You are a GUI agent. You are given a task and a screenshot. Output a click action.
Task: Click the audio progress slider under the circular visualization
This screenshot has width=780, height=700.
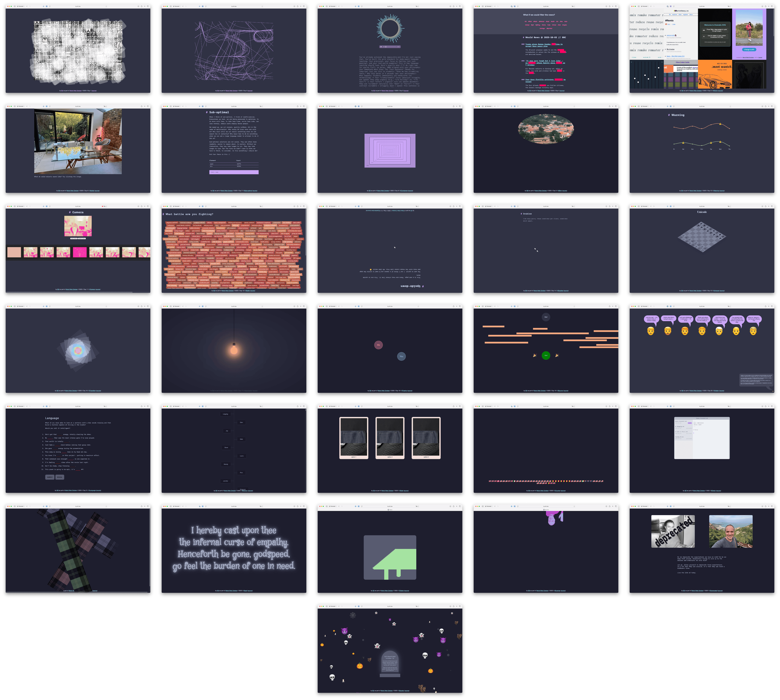[x=391, y=47]
